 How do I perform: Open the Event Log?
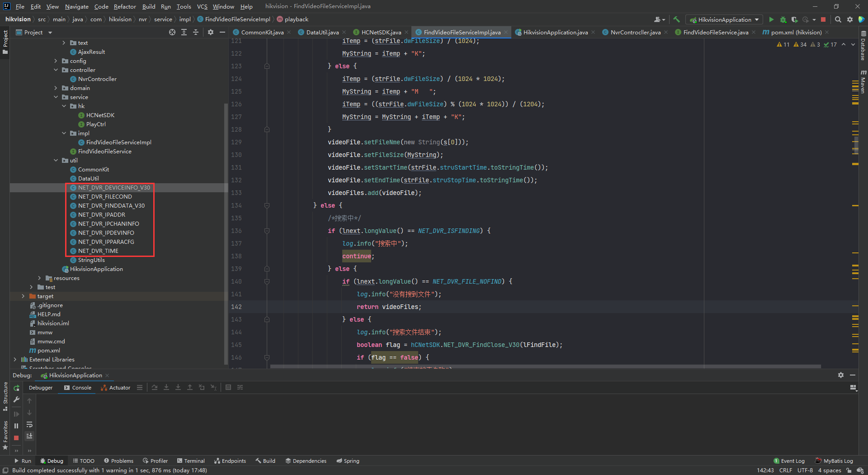tap(789, 461)
